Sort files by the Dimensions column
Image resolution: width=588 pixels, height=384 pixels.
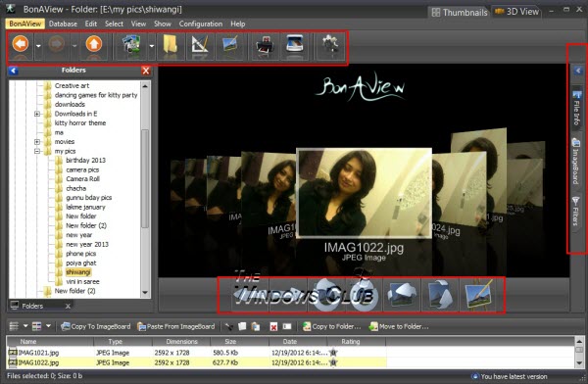click(x=181, y=342)
